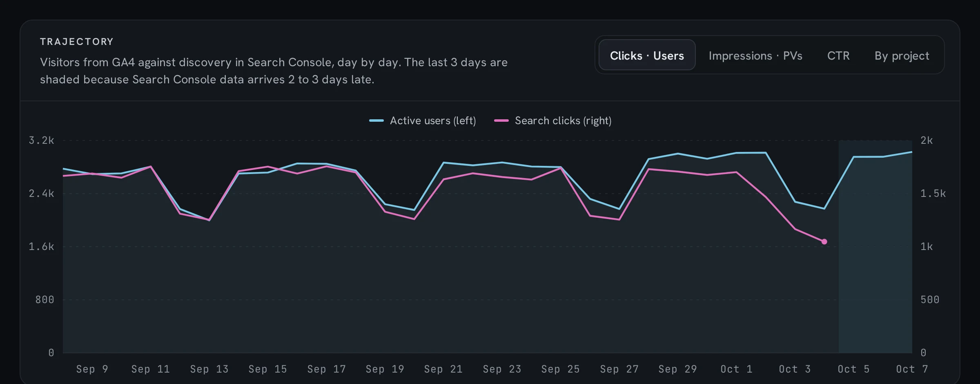
Task: Click the 1.6k left axis label
Action: [41, 247]
